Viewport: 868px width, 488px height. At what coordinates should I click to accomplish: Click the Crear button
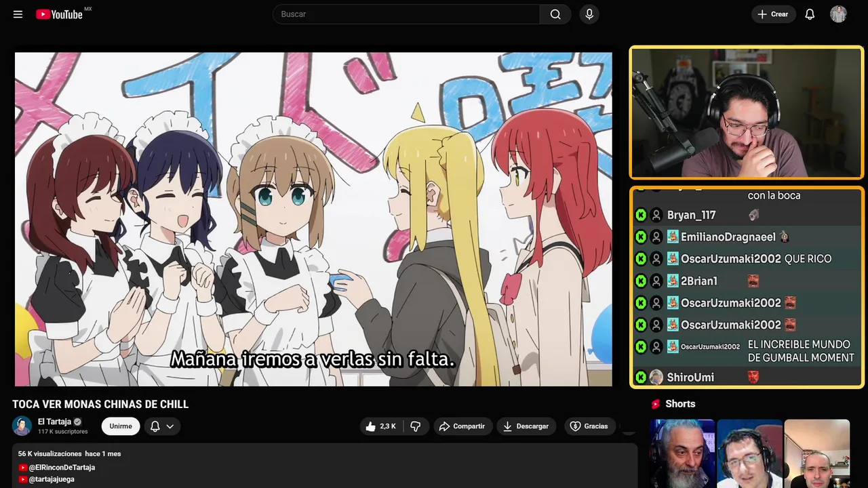pyautogui.click(x=773, y=14)
